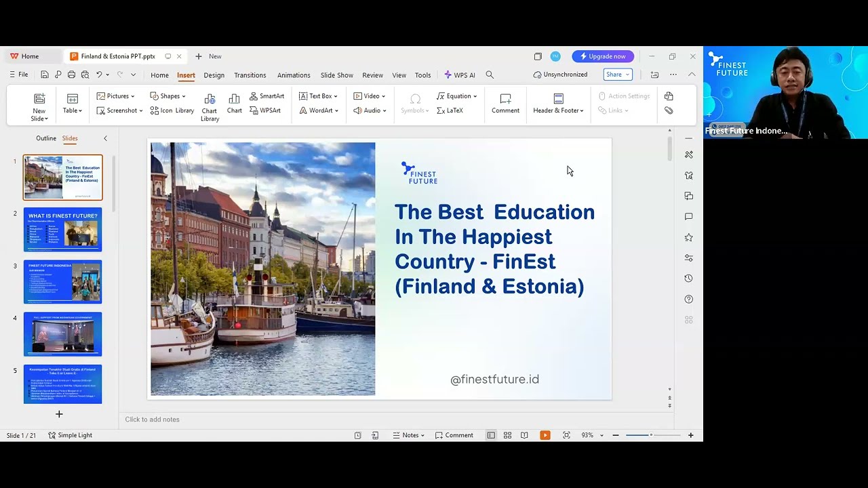Open the Equation dropdown
868x488 pixels.
coord(456,96)
